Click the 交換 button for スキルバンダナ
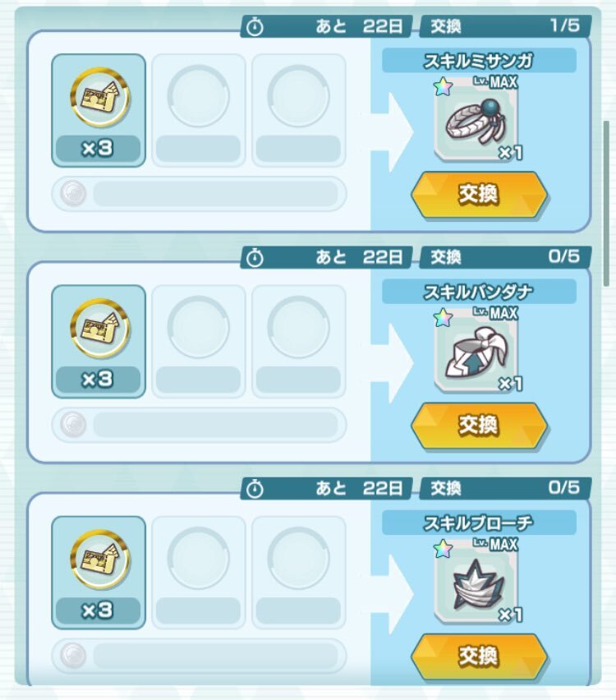Screen dimensions: 616x700 (x=479, y=426)
